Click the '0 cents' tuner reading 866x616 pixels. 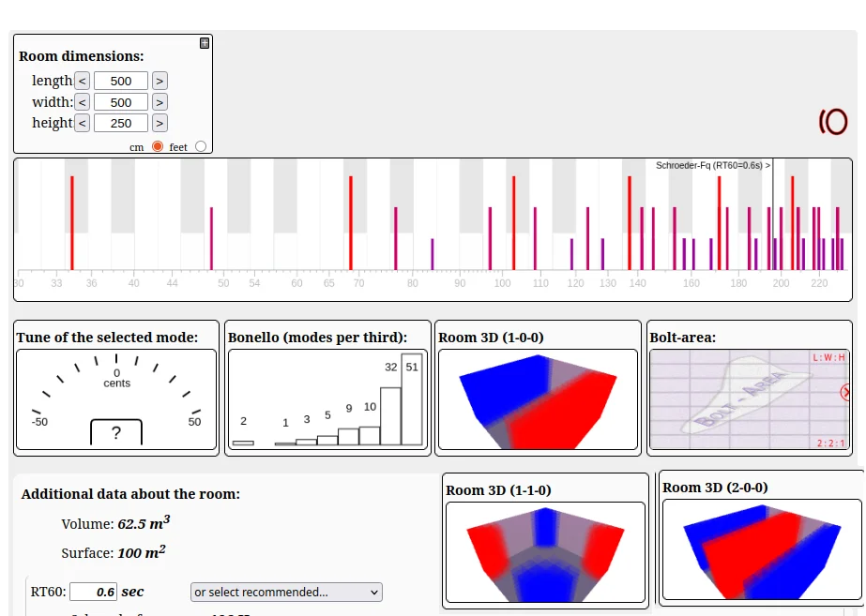[x=117, y=378]
